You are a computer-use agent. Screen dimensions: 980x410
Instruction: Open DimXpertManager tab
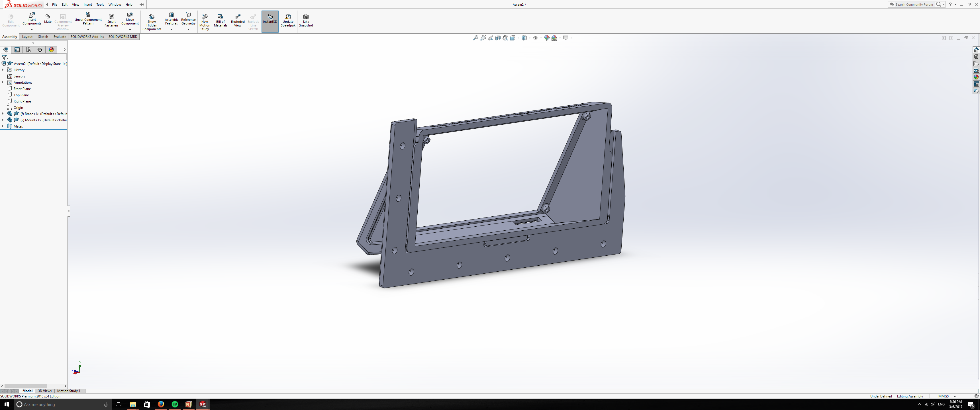click(x=40, y=50)
